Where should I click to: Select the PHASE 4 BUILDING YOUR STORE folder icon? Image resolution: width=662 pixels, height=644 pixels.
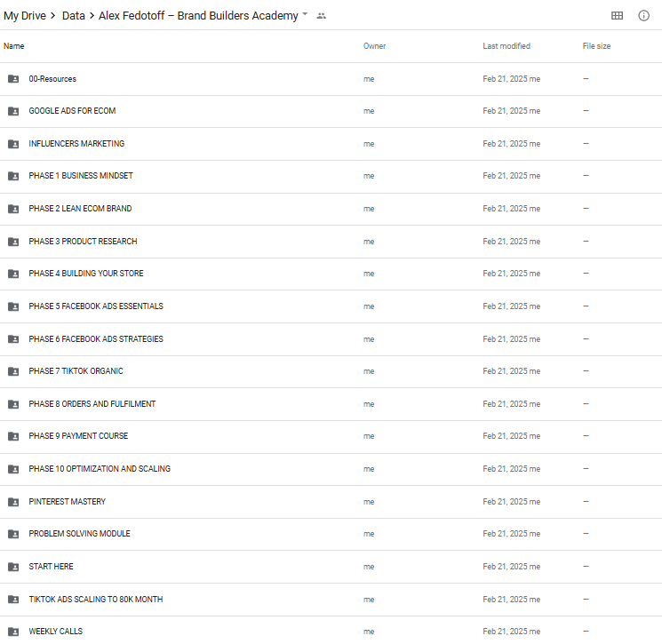pos(13,274)
